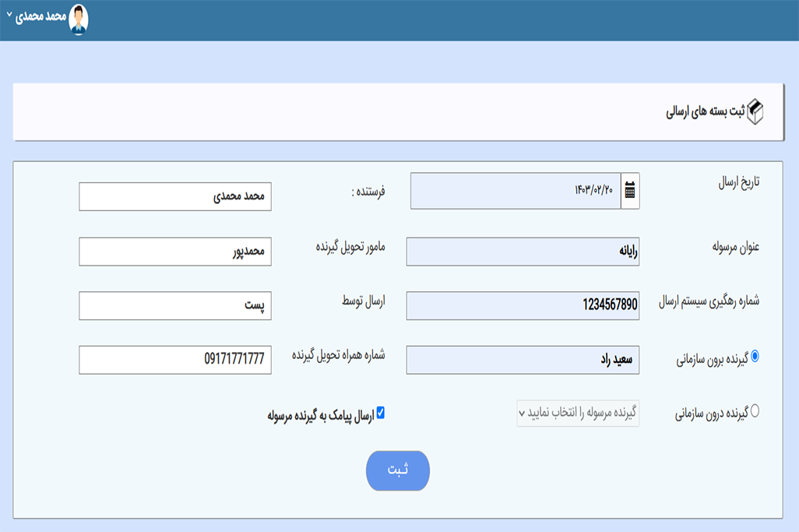Select the گیرنده درون سازمانی radio button
The image size is (799, 532).
coord(754,411)
